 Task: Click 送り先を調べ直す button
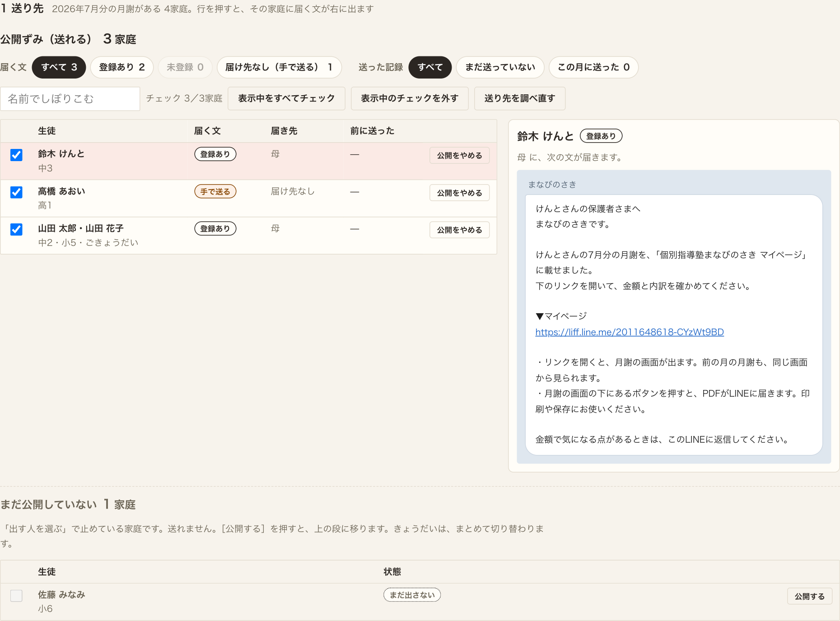pos(520,98)
